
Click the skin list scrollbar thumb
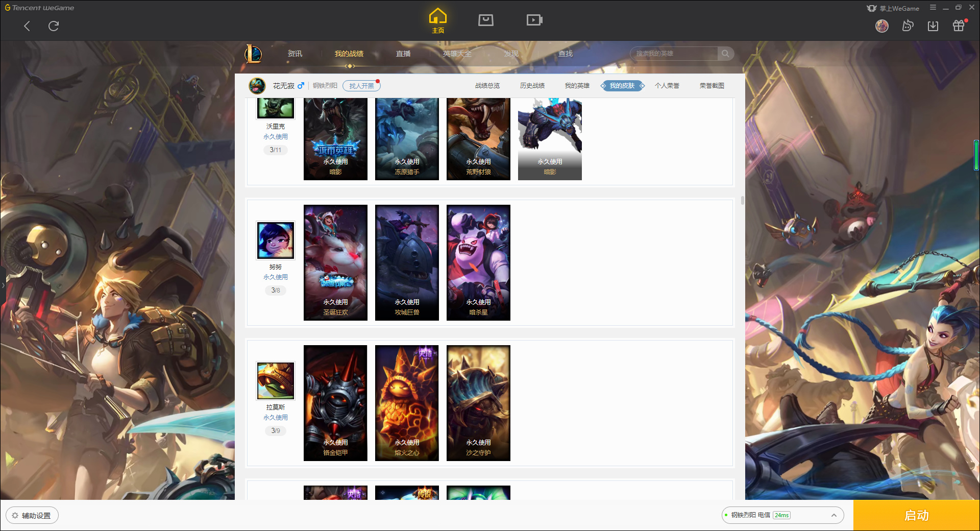[x=742, y=201]
